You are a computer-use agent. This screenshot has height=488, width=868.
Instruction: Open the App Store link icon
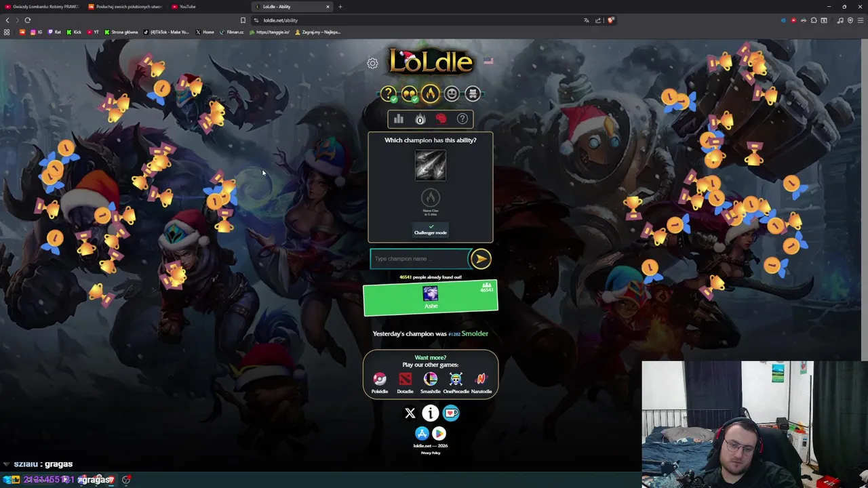click(x=422, y=433)
